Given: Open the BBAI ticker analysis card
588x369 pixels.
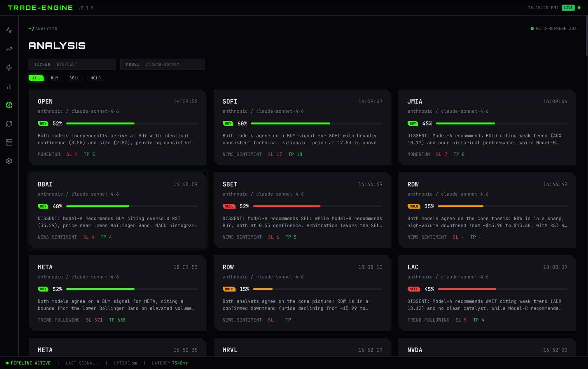Looking at the screenshot, I should [118, 210].
